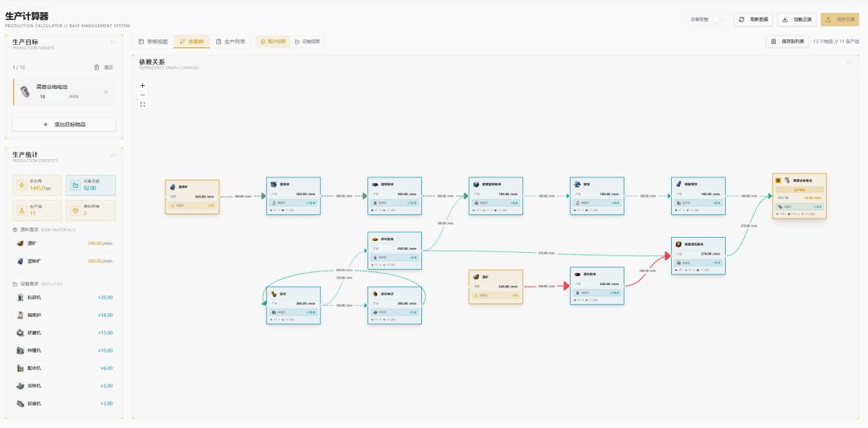Image resolution: width=868 pixels, height=428 pixels.
Task: Click the load cloud data button
Action: point(796,19)
